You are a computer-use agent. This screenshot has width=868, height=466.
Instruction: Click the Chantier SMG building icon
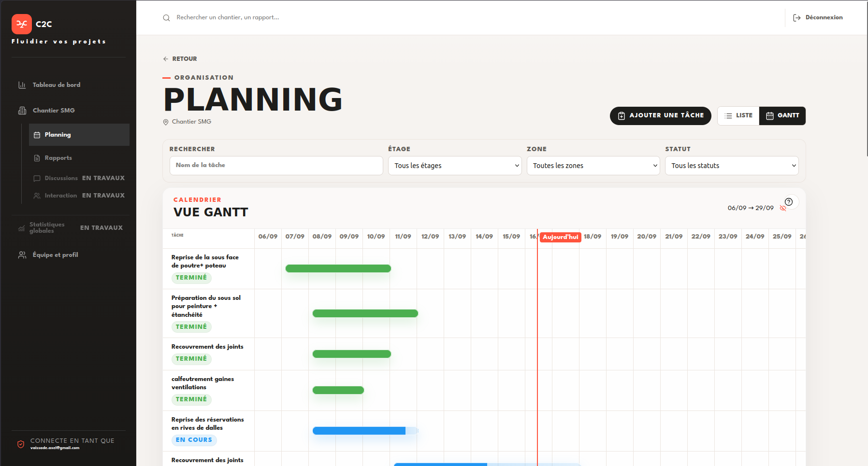click(x=22, y=111)
